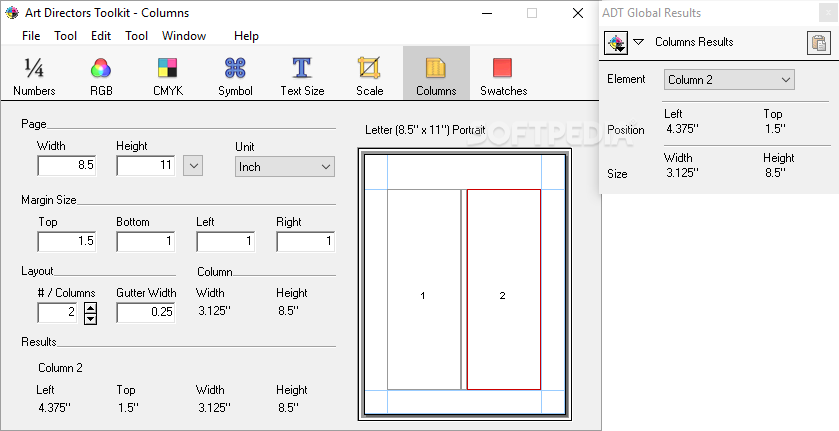Viewport: 839px width, 431px height.
Task: Click the clipboard copy icon in Results panel
Action: (819, 43)
